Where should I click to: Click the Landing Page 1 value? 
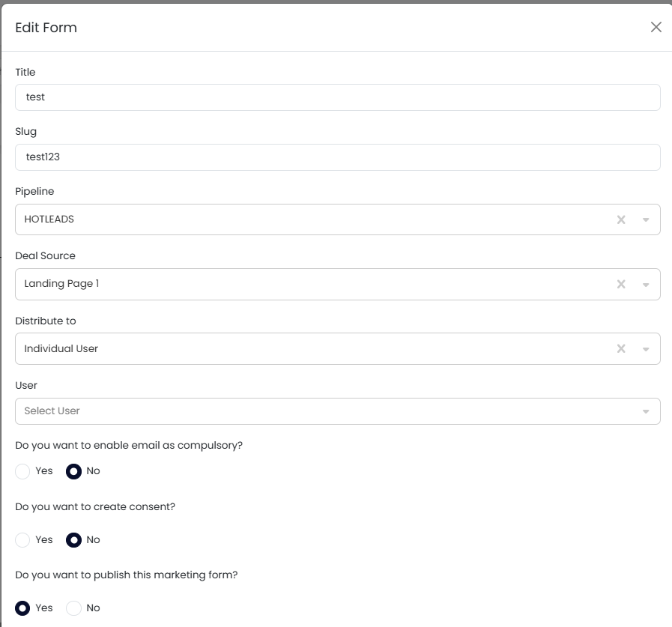coord(61,284)
